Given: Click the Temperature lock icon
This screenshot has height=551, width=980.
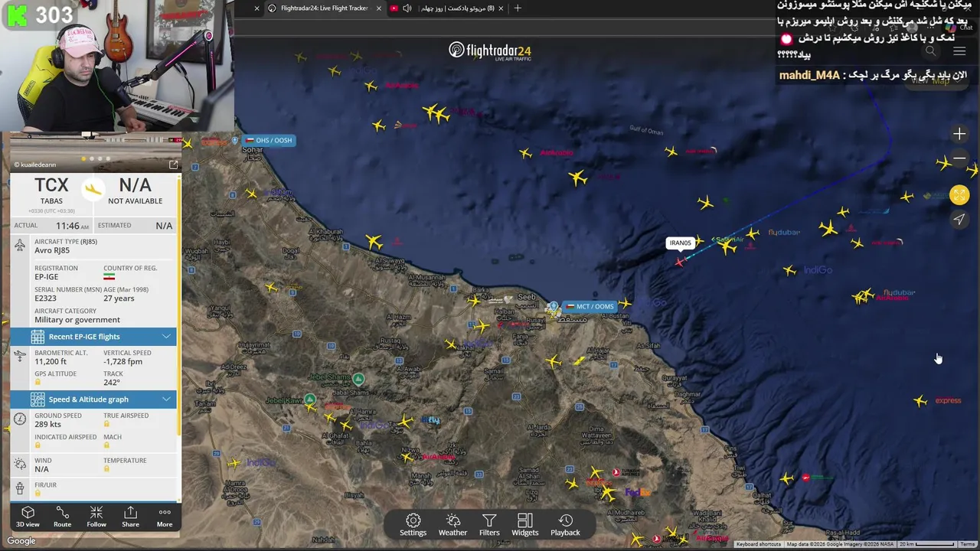Looking at the screenshot, I should point(106,468).
